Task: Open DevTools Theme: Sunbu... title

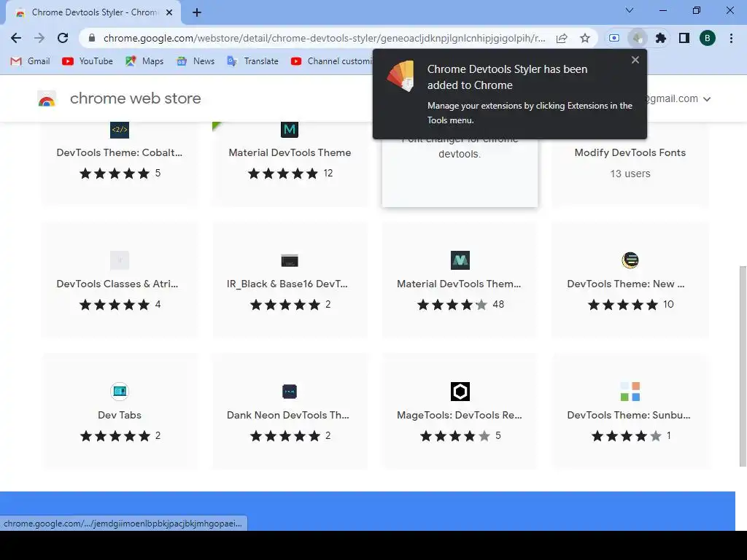Action: tap(629, 415)
